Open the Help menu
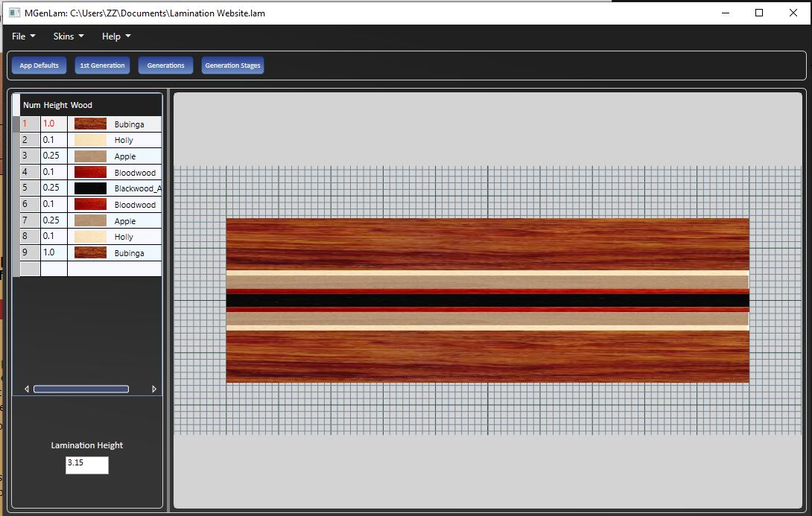Viewport: 812px width, 516px height. coord(116,36)
